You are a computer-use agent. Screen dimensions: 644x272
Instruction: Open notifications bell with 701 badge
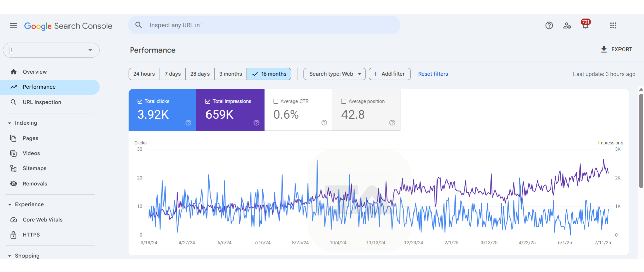click(585, 25)
